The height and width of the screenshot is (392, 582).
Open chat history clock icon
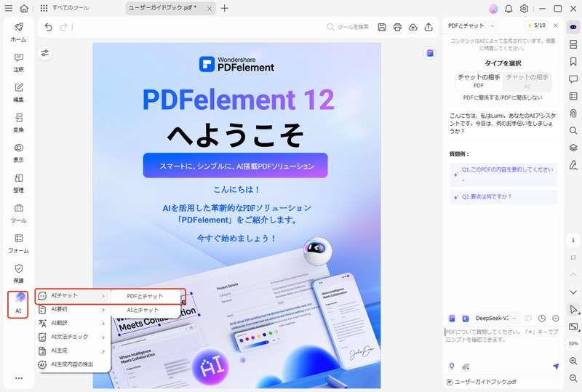pyautogui.click(x=542, y=318)
